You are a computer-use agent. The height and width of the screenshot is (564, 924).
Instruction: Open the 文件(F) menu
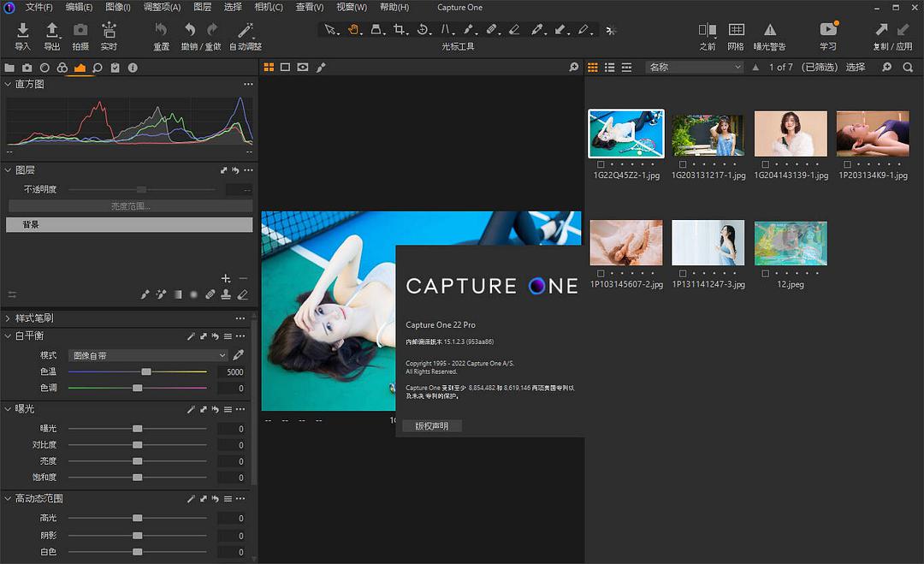point(38,7)
